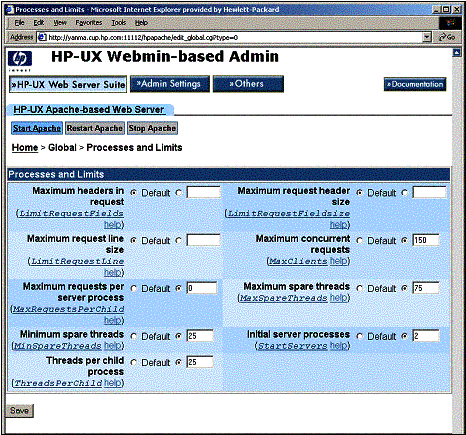Click the Maximum request header size value field
The height and width of the screenshot is (435, 466).
tap(429, 192)
